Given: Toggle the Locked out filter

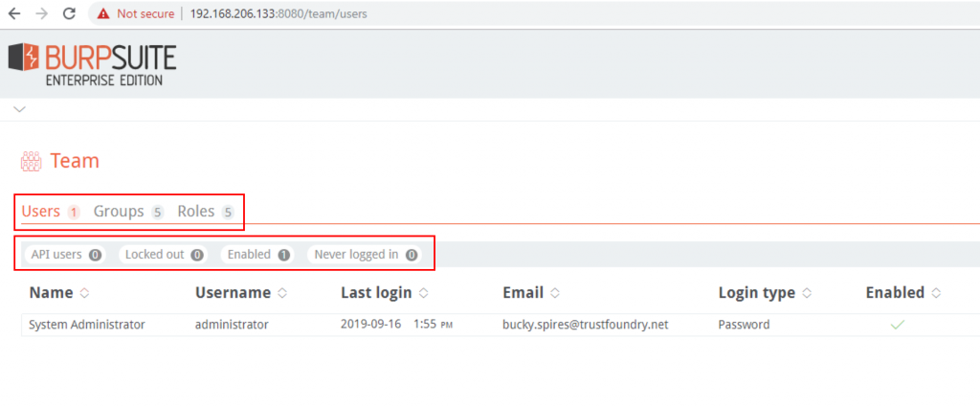Looking at the screenshot, I should (x=163, y=255).
